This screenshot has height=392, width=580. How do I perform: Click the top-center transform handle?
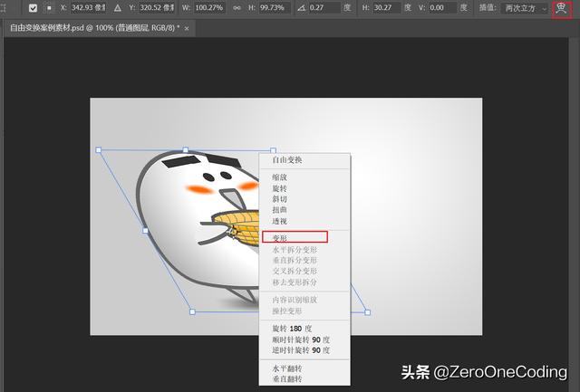(186, 150)
